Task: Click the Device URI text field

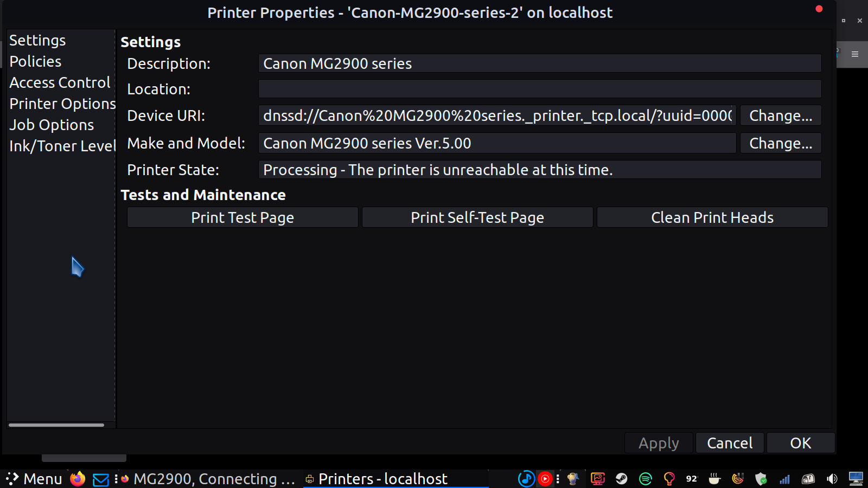Action: pos(497,115)
